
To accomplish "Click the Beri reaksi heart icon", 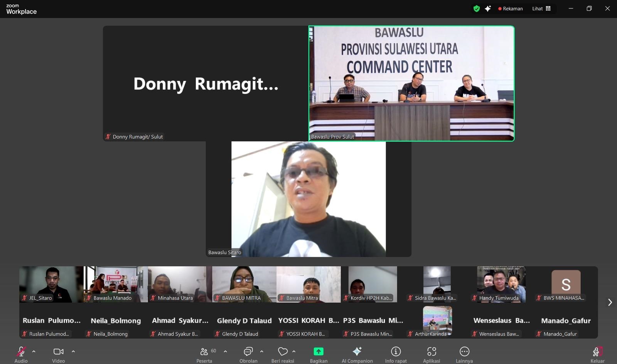I will tap(283, 352).
